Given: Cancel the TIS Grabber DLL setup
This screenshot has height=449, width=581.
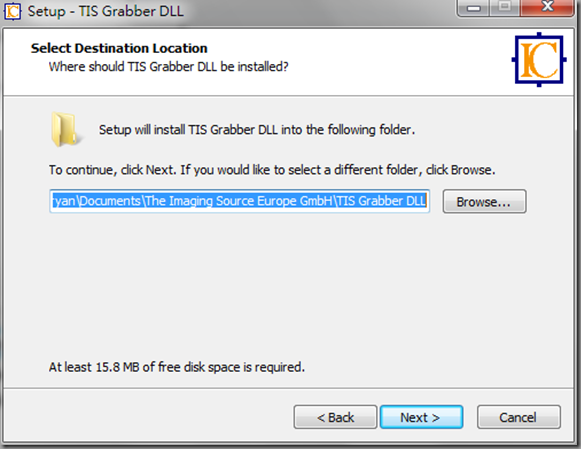Looking at the screenshot, I should tap(519, 417).
